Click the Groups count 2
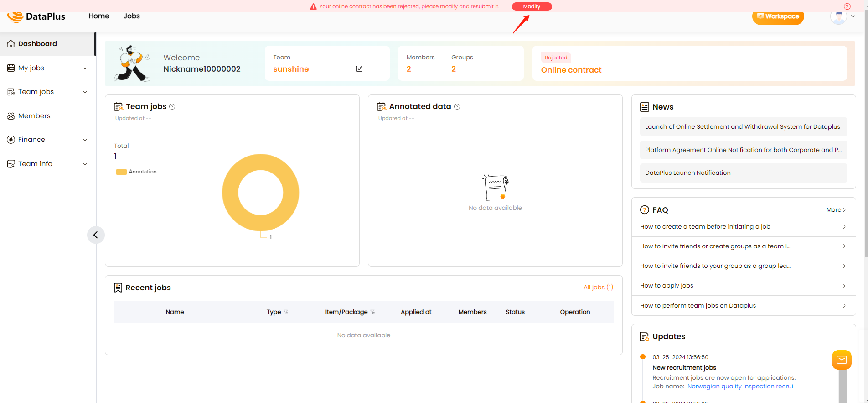Viewport: 868px width, 403px height. 454,69
